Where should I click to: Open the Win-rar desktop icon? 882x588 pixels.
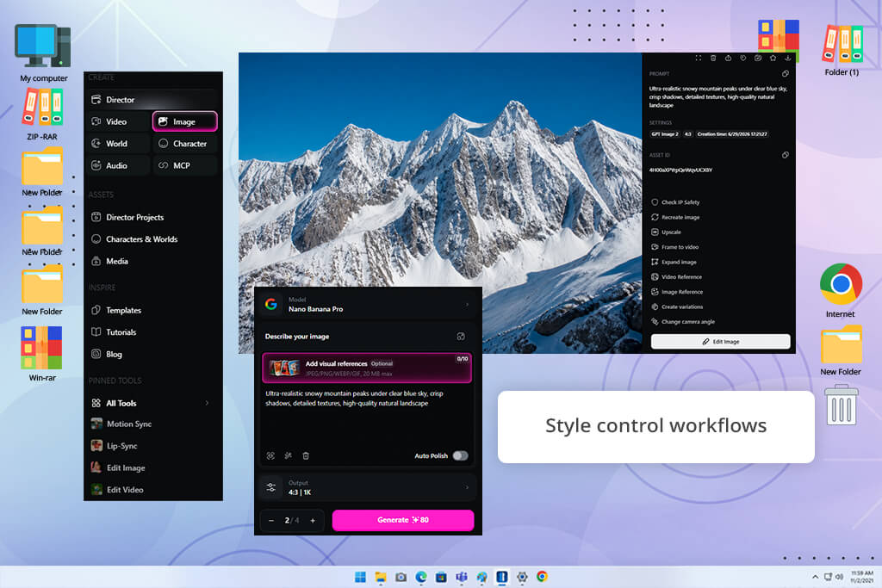pyautogui.click(x=42, y=354)
